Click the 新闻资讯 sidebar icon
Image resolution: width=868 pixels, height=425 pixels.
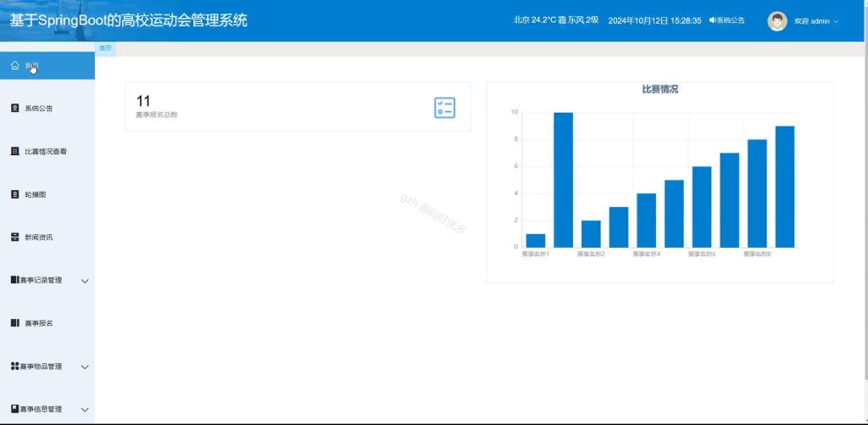pos(15,238)
